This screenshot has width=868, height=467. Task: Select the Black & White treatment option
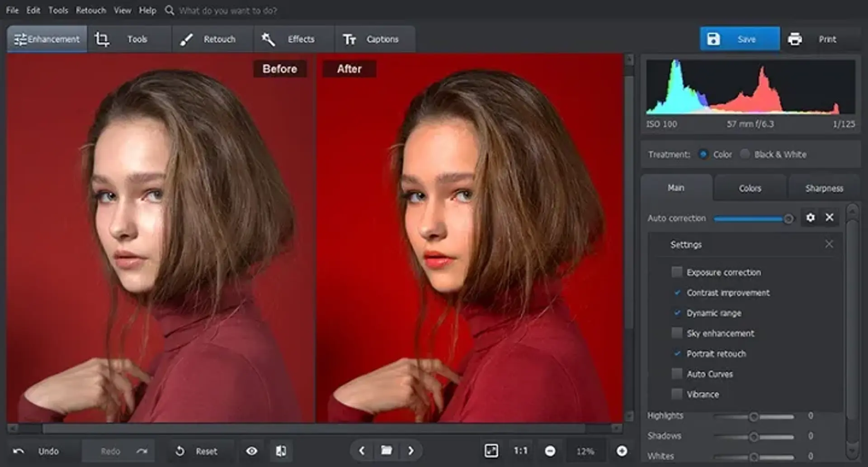coord(745,154)
